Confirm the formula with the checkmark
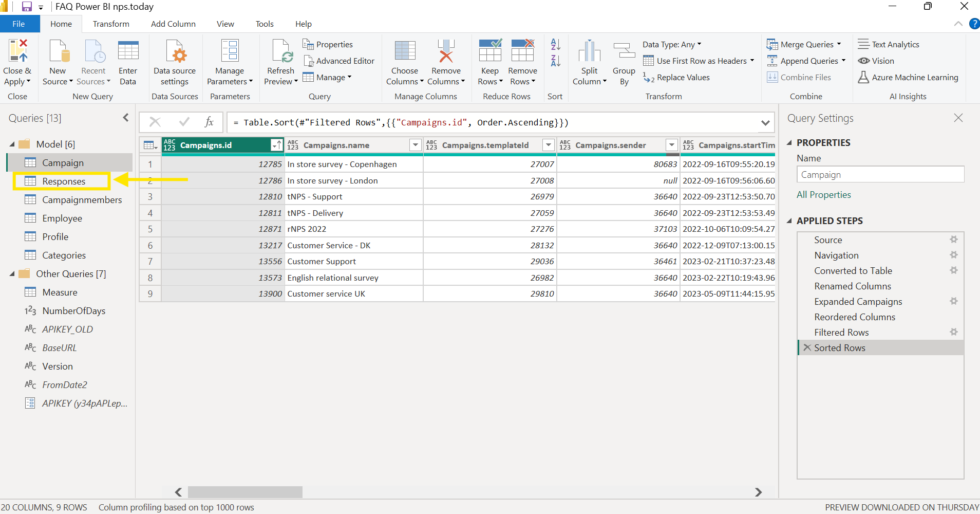Screen dimensions: 980x514 [184, 122]
